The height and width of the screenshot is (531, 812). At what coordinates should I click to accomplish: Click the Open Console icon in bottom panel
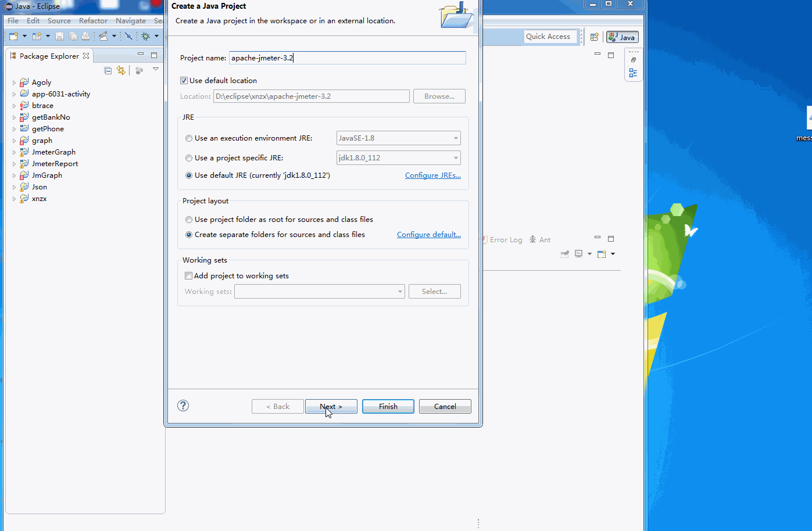[602, 254]
